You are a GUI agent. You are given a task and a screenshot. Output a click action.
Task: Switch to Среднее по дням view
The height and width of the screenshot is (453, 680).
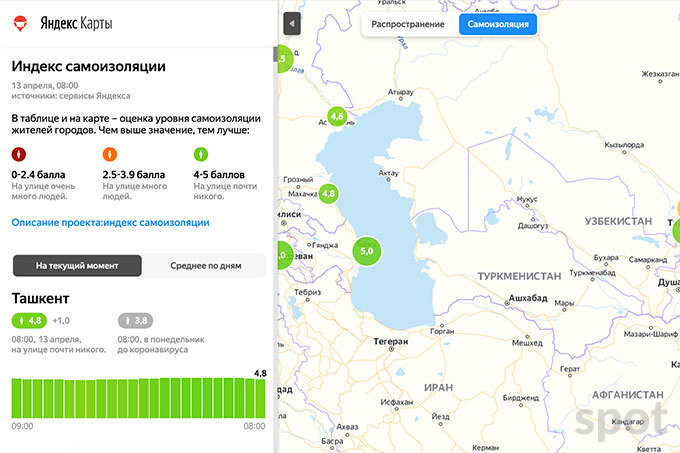pos(206,265)
